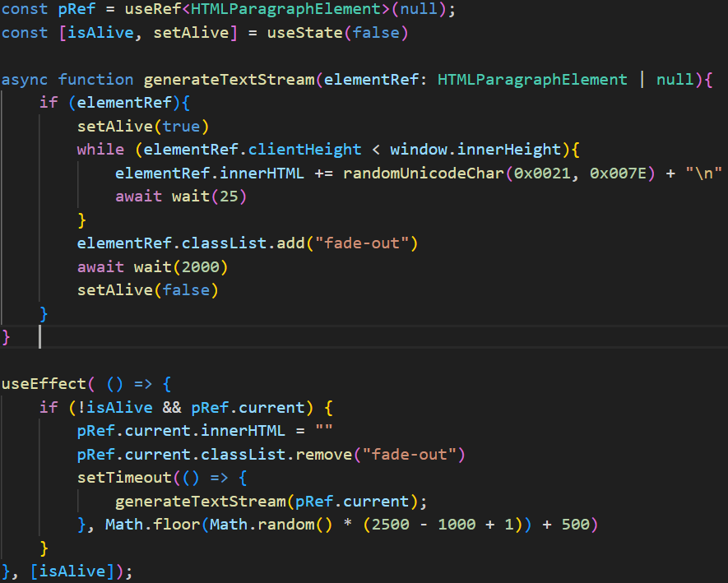Click HTMLParagraphElement type in function parameter
Viewport: 728px width, 583px height.
click(532, 80)
